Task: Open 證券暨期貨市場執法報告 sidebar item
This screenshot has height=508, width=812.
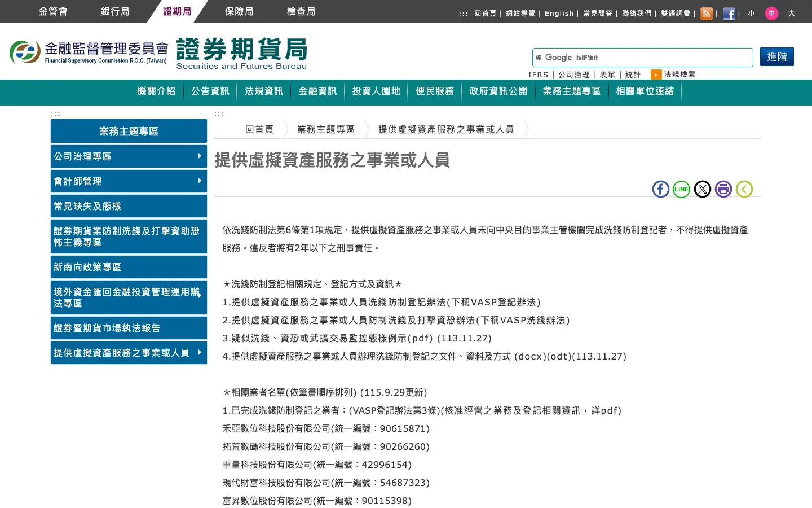Action: point(129,328)
